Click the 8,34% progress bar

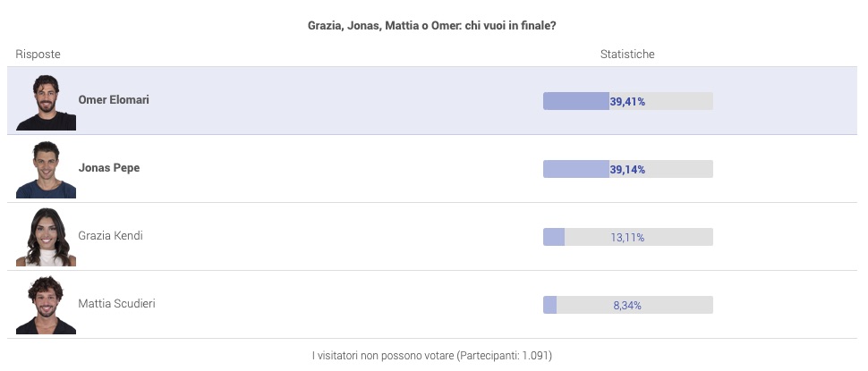628,305
